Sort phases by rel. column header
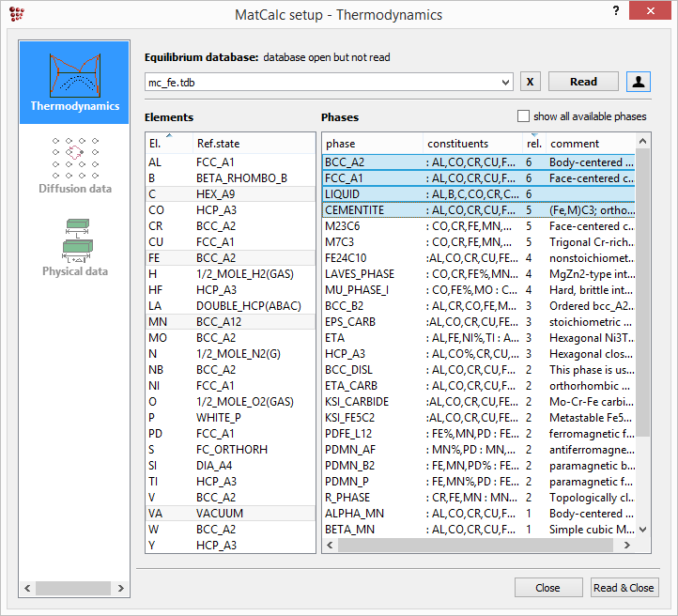Image resolution: width=678 pixels, height=616 pixels. [x=532, y=144]
